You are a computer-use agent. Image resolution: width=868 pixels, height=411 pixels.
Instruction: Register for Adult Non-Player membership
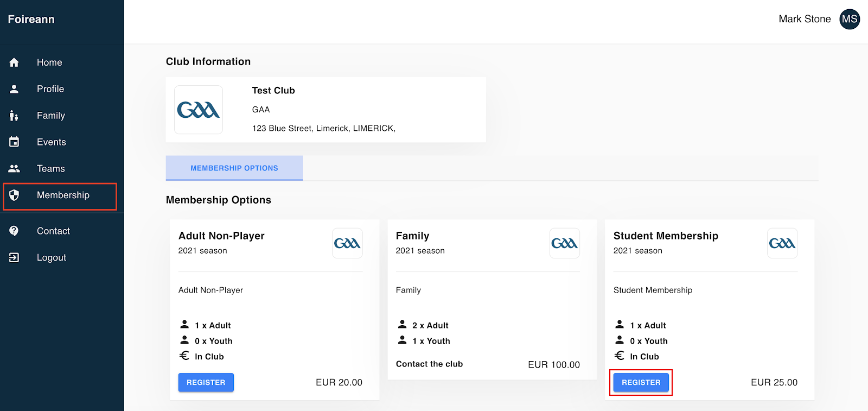click(206, 382)
